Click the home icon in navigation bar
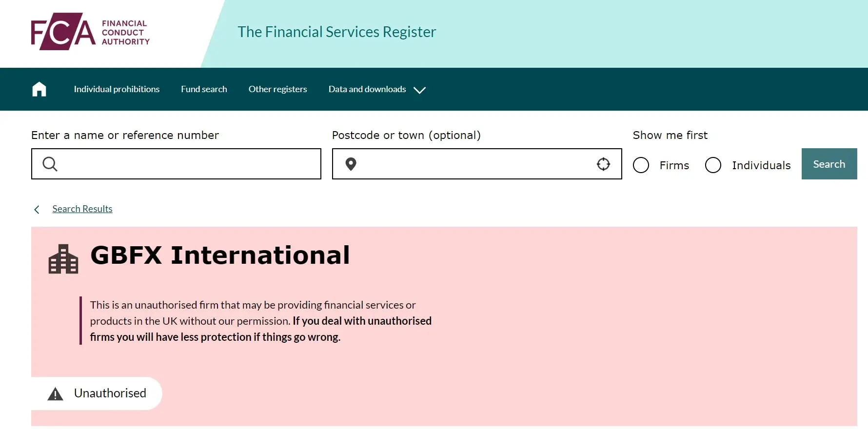 click(39, 89)
